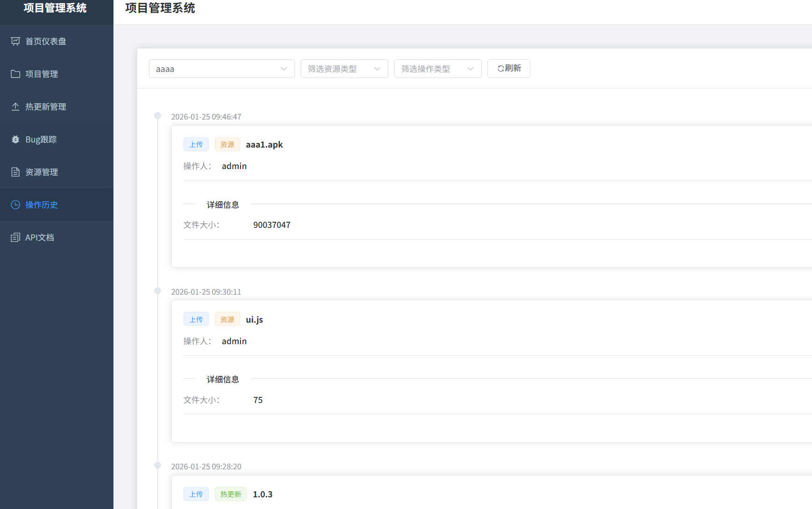Expand the 筛选操作类型 filter dropdown
Image resolution: width=812 pixels, height=509 pixels.
438,69
